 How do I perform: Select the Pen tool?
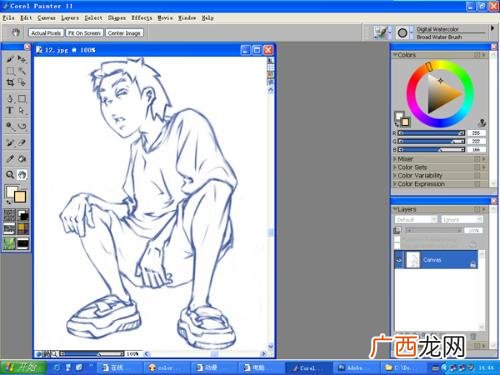(x=10, y=98)
